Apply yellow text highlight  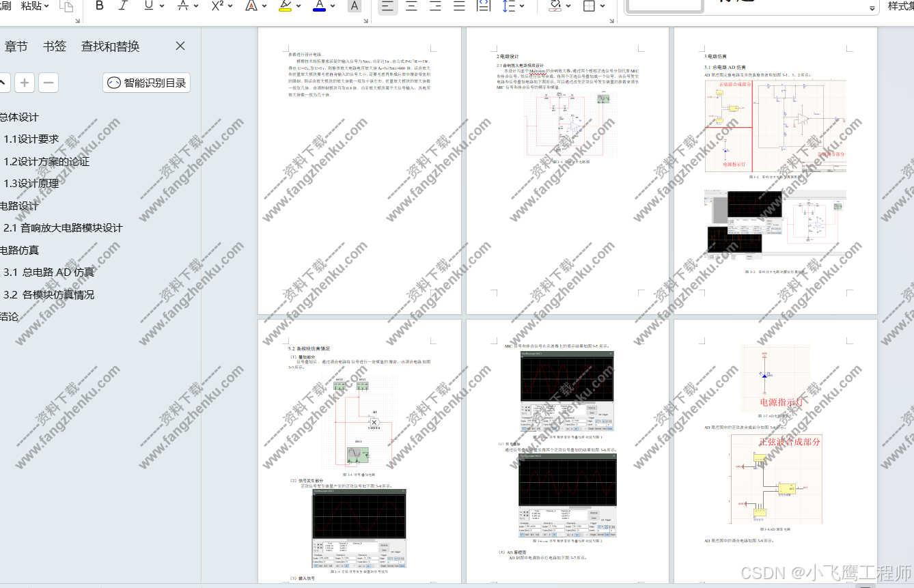(286, 6)
